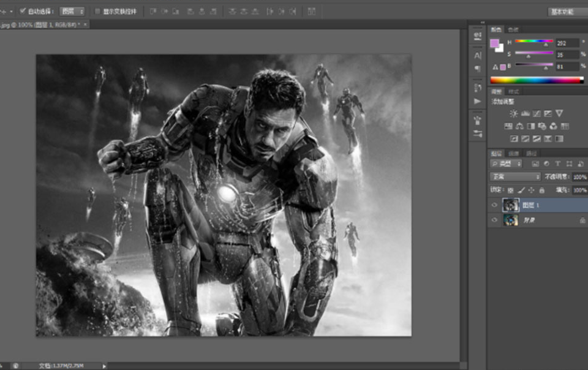
Task: Toggle visibility of the 背景 layer
Action: coord(495,220)
